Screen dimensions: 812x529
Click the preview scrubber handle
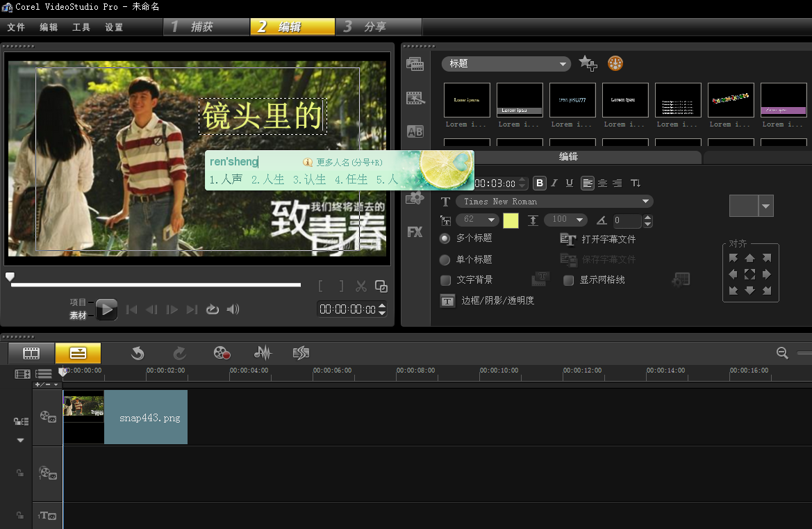point(10,277)
